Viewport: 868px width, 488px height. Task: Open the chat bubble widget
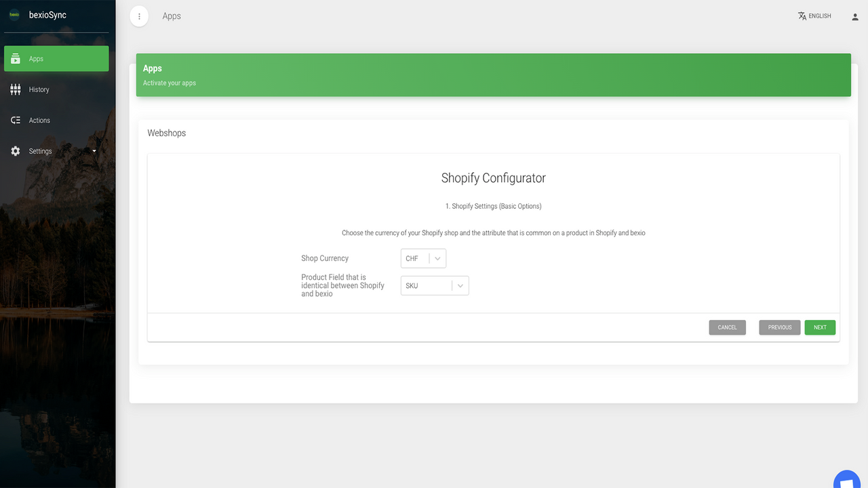coord(846,481)
